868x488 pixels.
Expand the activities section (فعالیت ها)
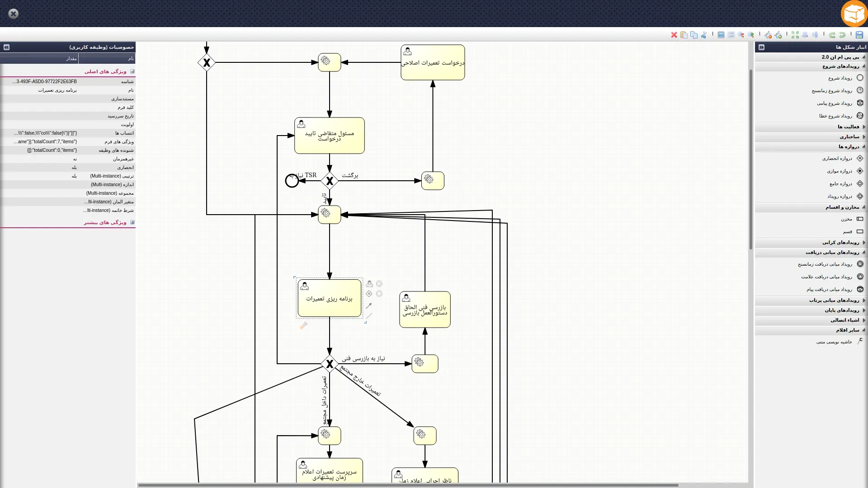coord(848,127)
